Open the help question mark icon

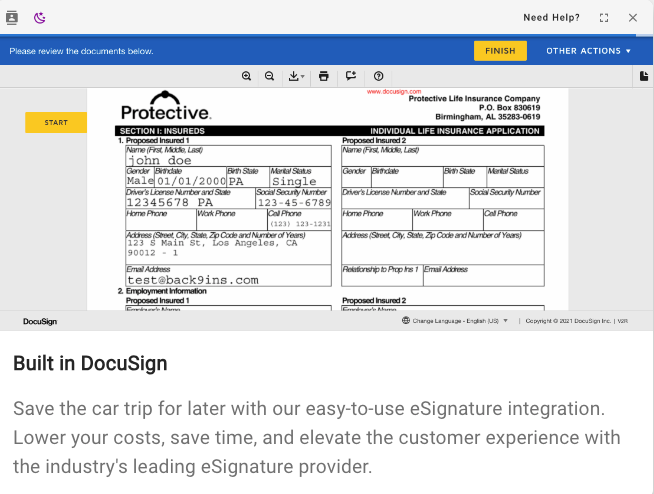pos(379,76)
